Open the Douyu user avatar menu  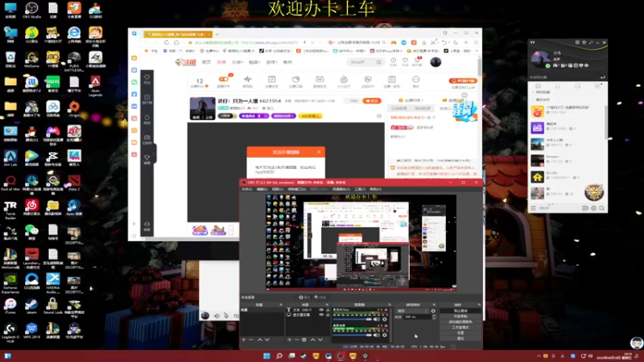click(x=436, y=62)
